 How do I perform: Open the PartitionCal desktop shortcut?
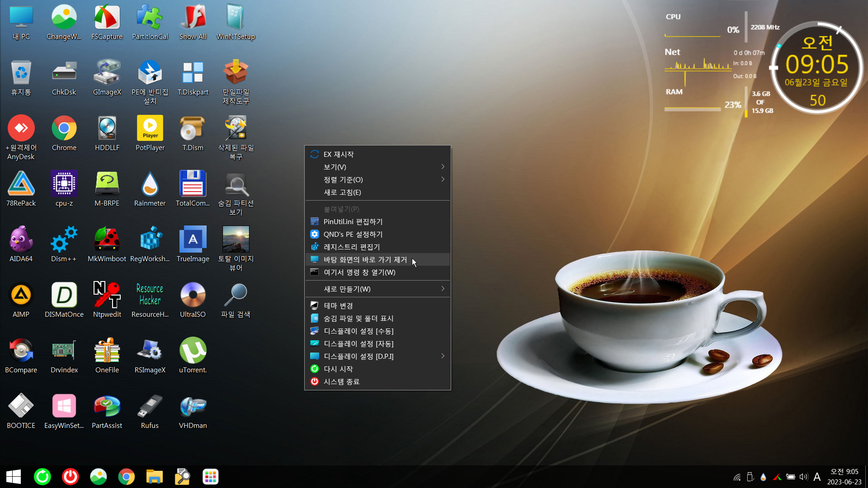point(150,23)
